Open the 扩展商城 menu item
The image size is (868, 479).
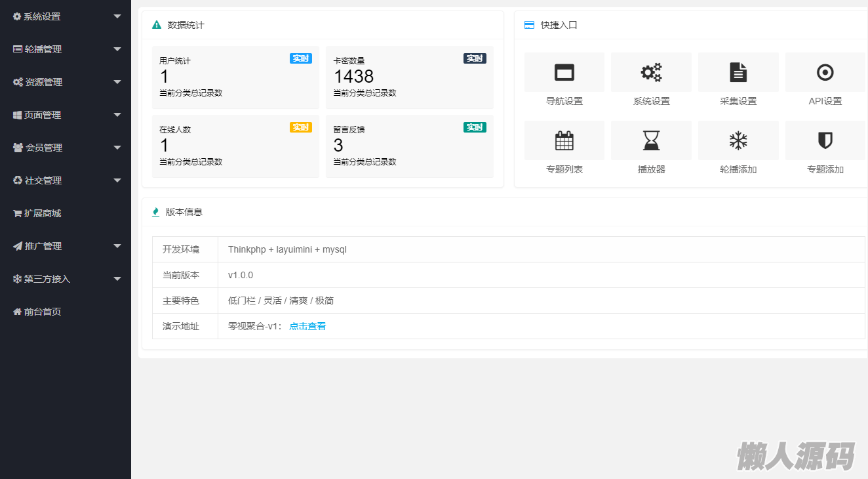coord(43,213)
